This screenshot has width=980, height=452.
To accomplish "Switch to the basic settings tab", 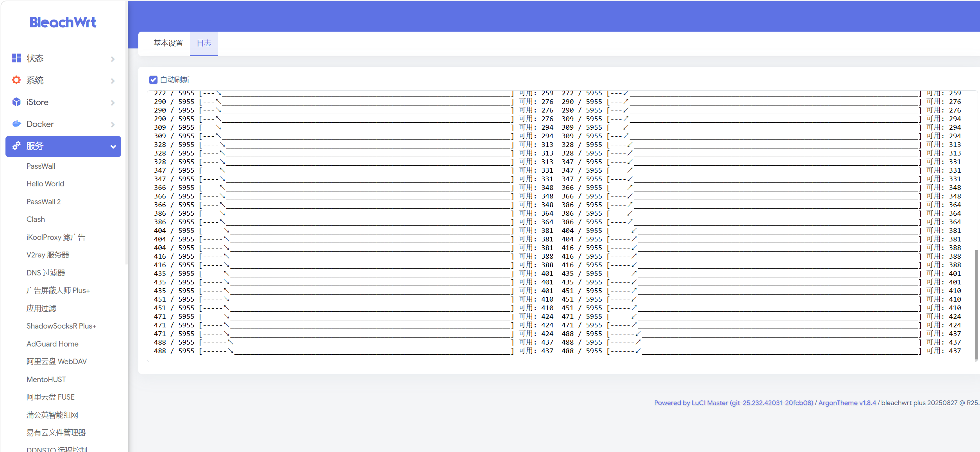I will pos(168,43).
